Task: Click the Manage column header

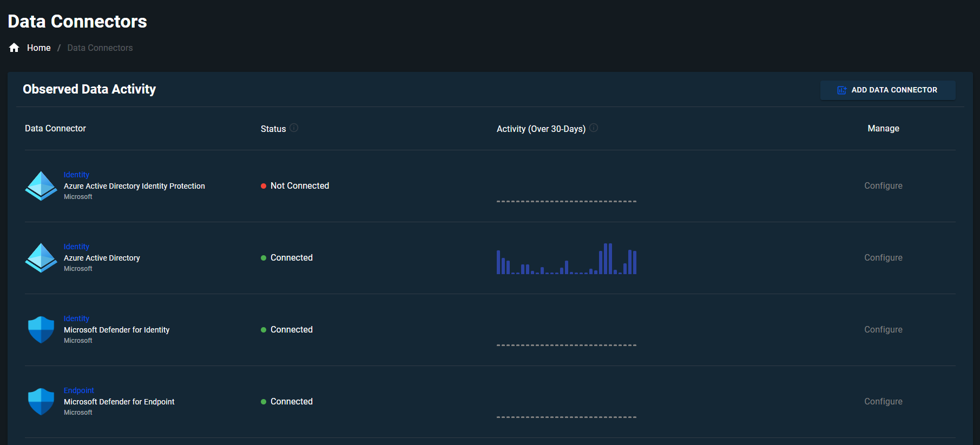Action: coord(883,128)
